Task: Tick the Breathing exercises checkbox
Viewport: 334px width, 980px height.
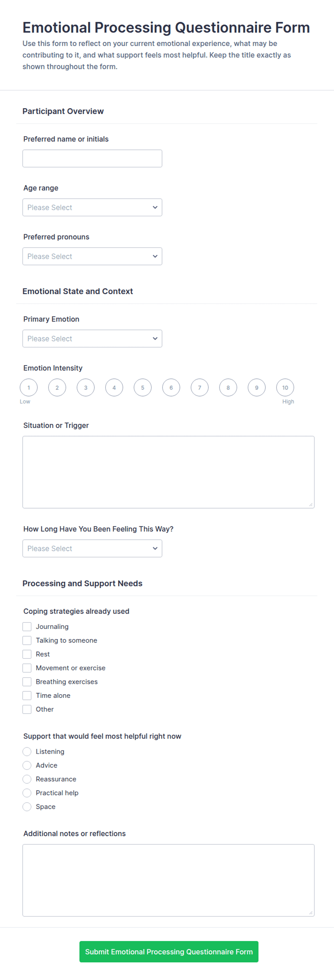Action: point(27,681)
